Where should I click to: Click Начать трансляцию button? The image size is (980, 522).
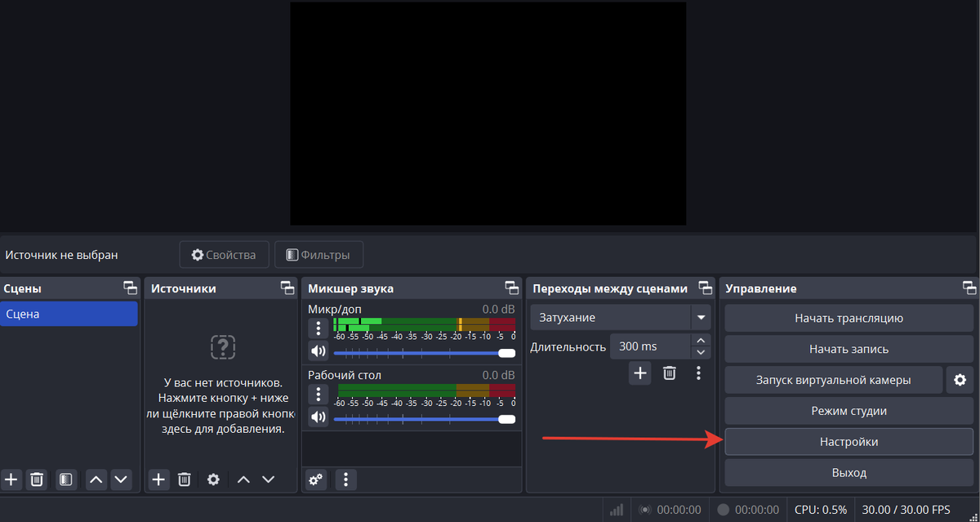(x=849, y=318)
